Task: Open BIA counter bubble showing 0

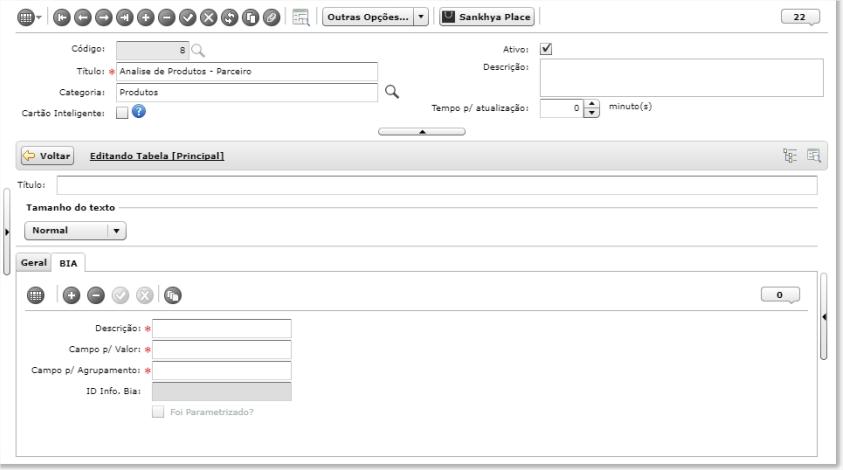Action: pos(780,295)
